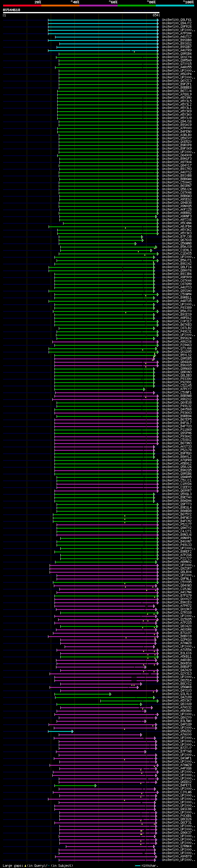Click the red ~20% identity legend segment
This screenshot has width=197, height=868.
(22, 6)
